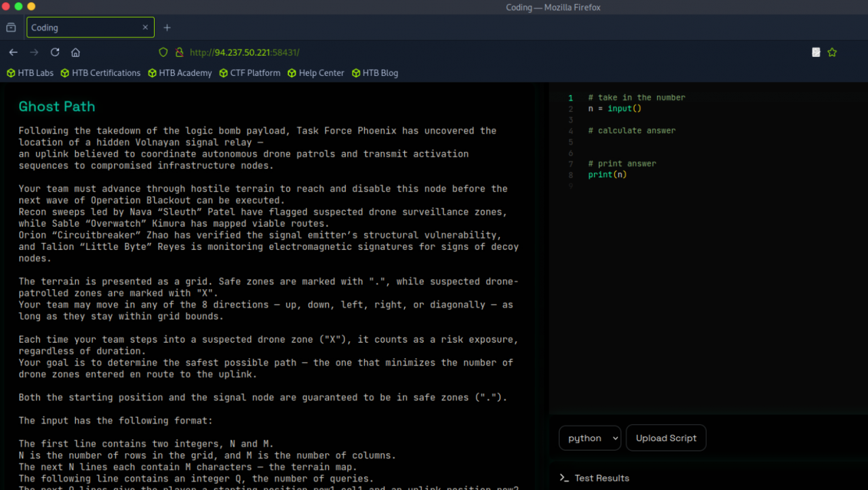Click the '# print answer' comment line
This screenshot has height=490, width=868.
point(622,164)
